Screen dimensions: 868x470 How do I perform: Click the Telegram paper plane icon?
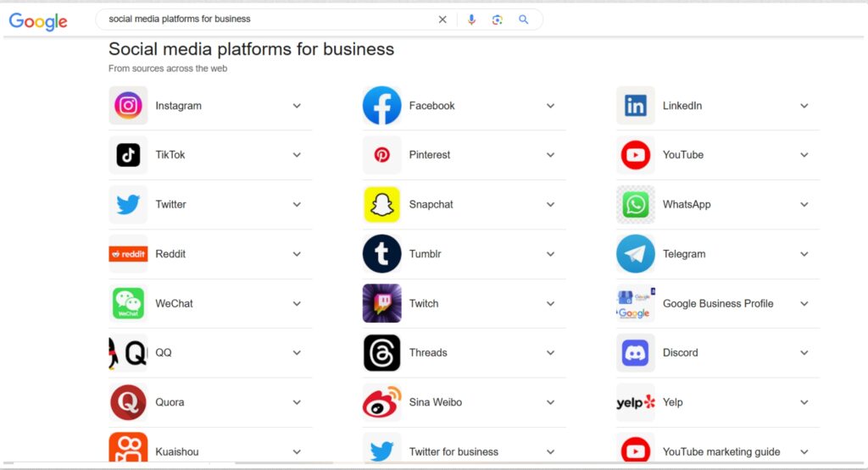tap(636, 254)
